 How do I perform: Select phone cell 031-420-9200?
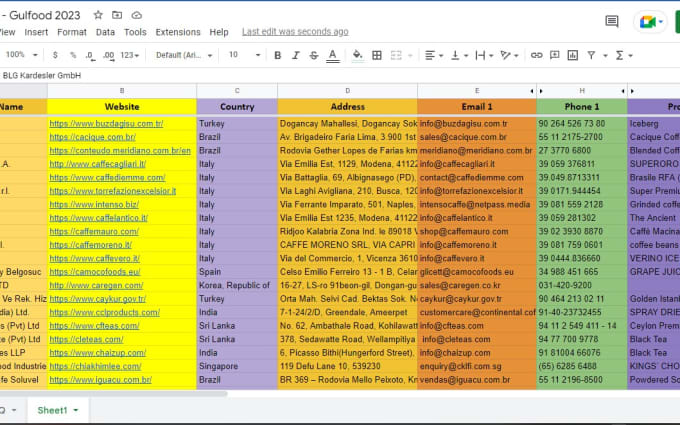[582, 285]
